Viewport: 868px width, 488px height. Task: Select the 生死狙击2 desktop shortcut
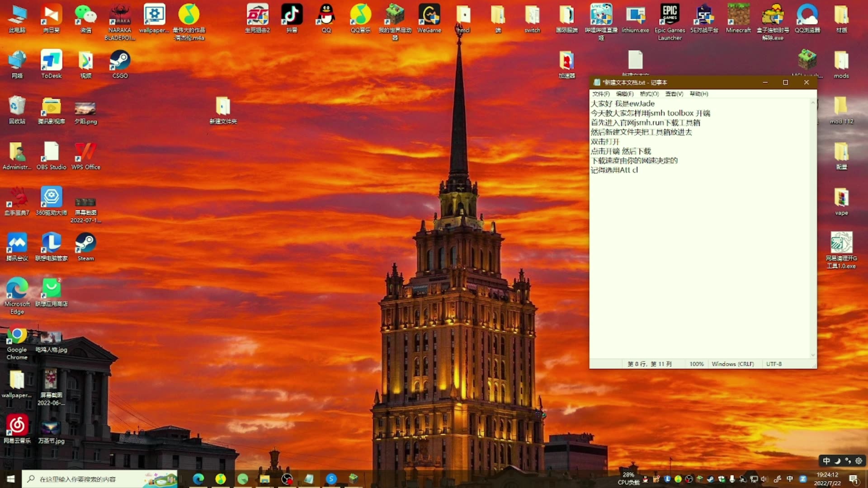pyautogui.click(x=257, y=19)
